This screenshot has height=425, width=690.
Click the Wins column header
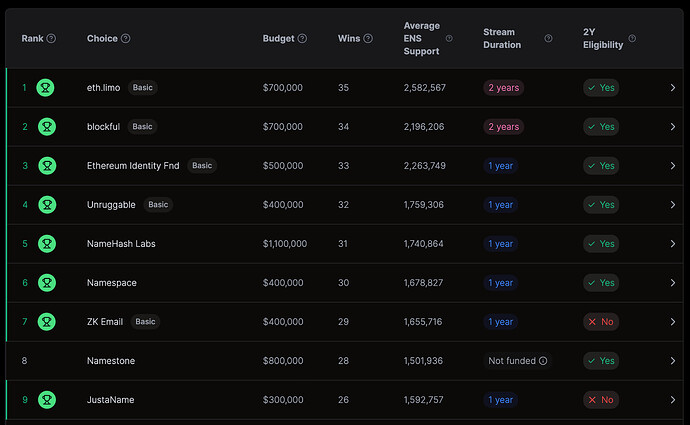pos(349,38)
